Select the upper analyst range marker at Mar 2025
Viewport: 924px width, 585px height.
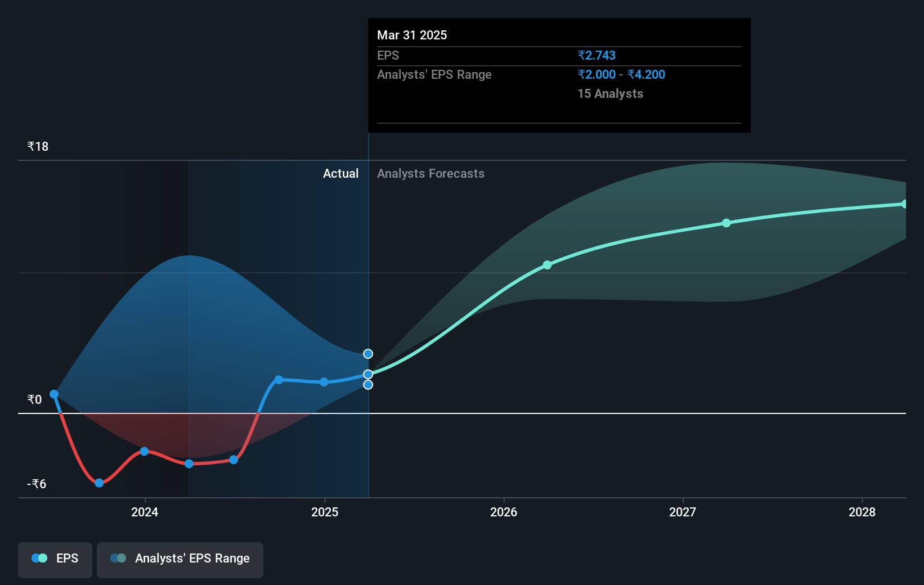(368, 354)
